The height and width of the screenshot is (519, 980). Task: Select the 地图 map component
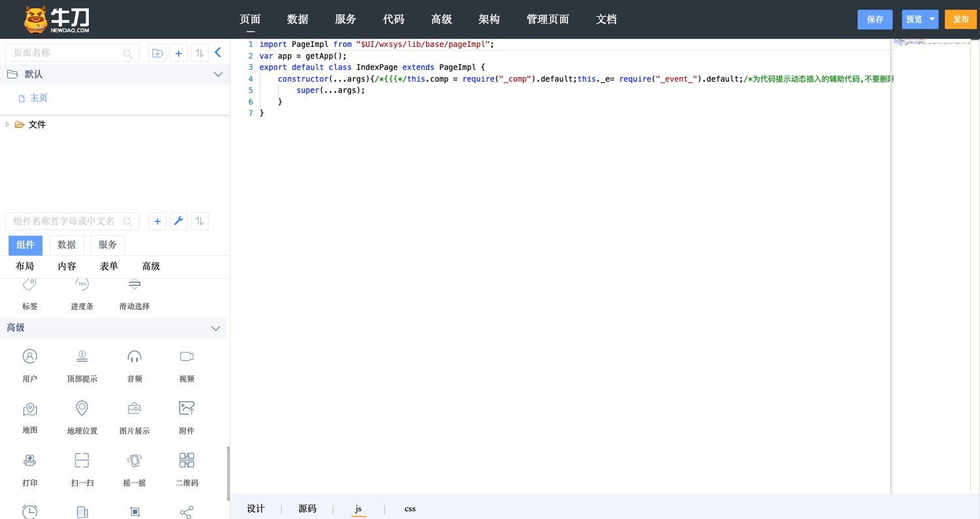29,417
